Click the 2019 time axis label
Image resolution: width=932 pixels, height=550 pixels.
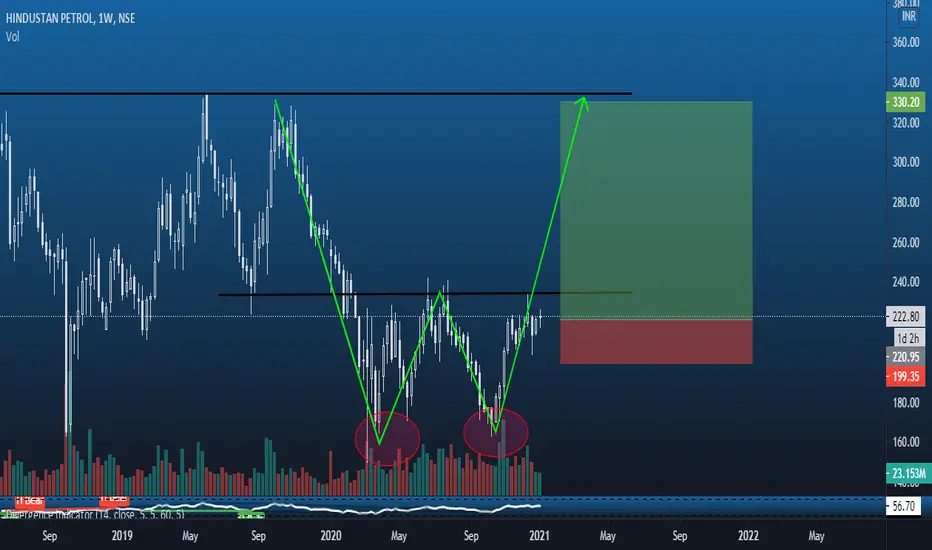pos(122,536)
